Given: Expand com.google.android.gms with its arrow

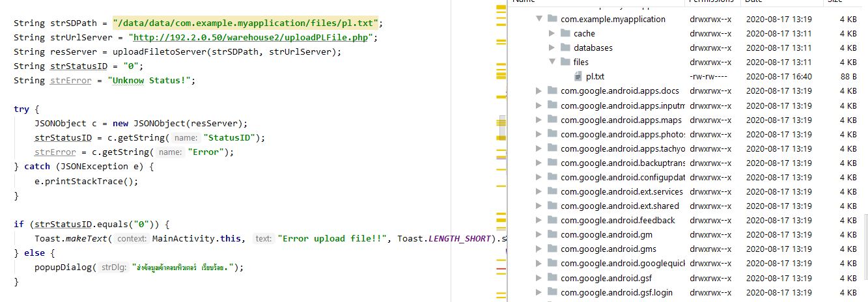Looking at the screenshot, I should [x=539, y=249].
